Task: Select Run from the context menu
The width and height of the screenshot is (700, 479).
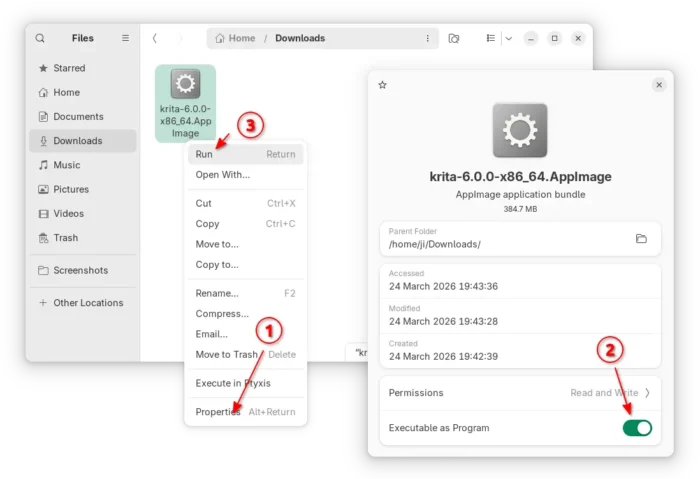Action: [204, 154]
